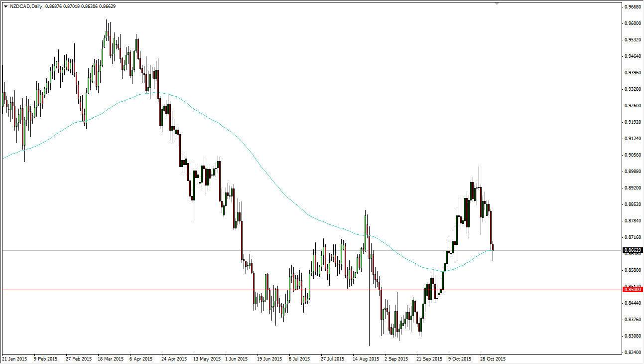The image size is (644, 364).
Task: Click the 0.82400 price axis label
Action: click(632, 353)
